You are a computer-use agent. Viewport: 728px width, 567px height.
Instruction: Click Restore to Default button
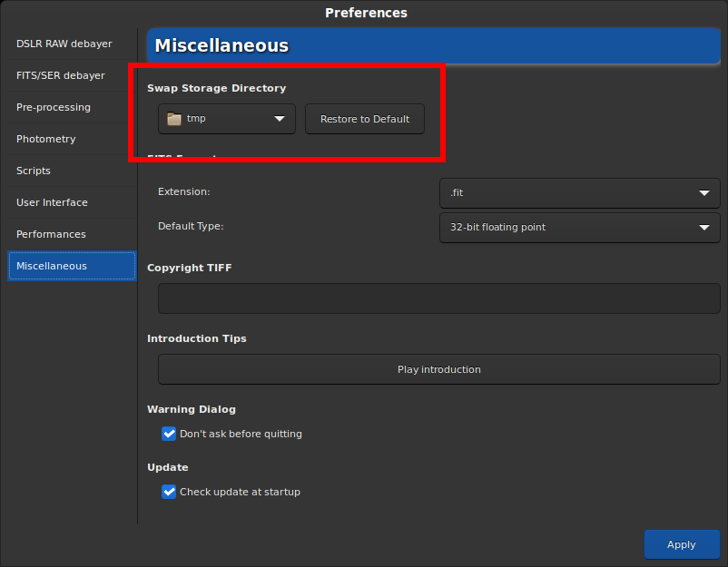coord(365,119)
